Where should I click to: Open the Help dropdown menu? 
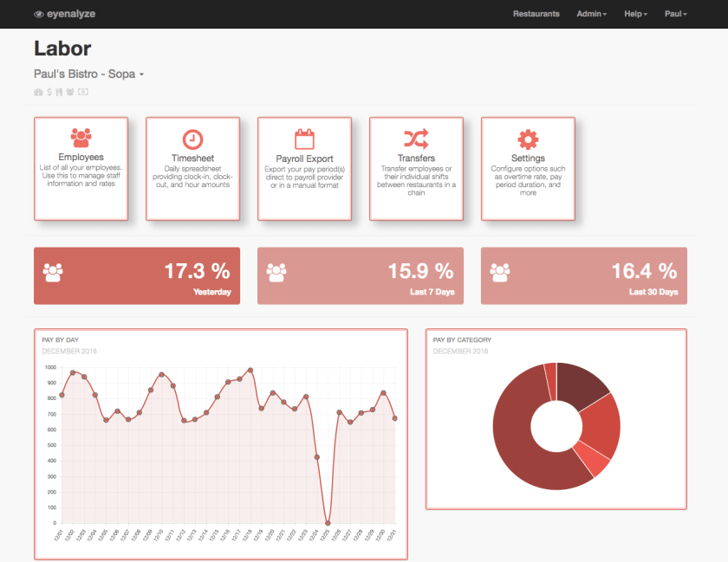[x=635, y=13]
